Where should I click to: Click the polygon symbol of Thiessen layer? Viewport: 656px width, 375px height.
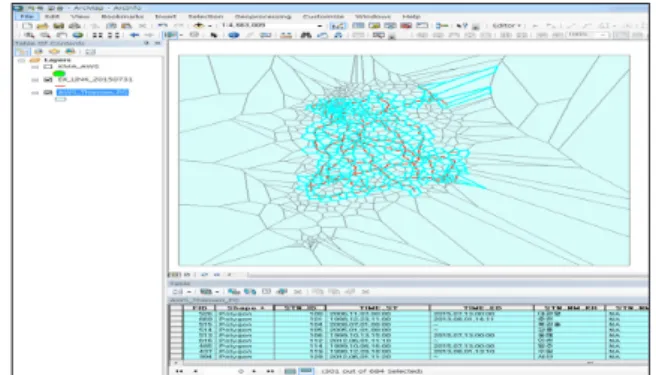[x=61, y=99]
